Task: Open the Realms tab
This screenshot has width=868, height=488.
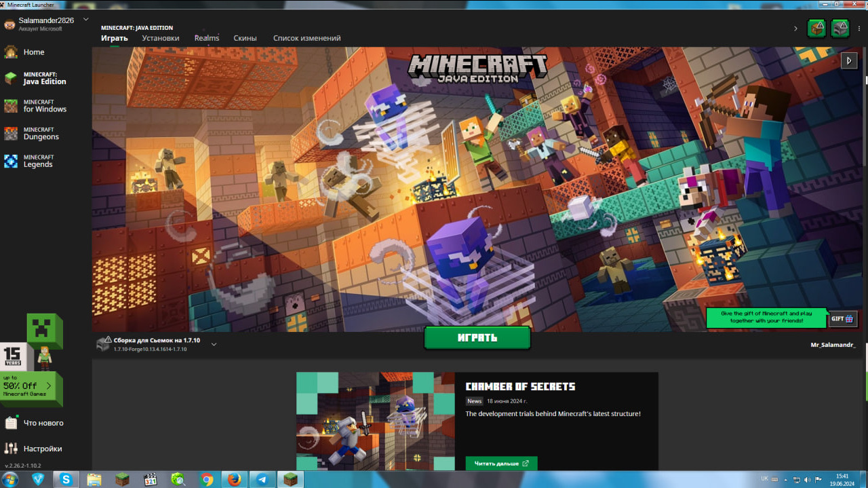Action: point(207,39)
